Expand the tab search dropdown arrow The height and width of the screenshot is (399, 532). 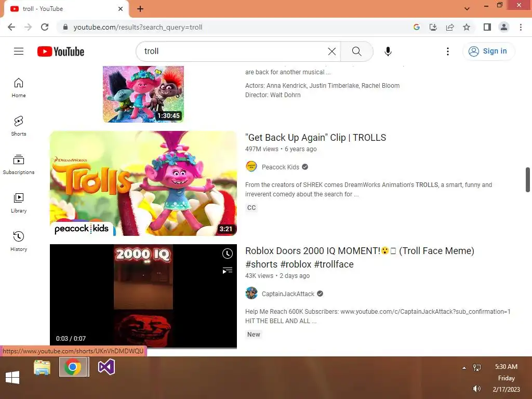pyautogui.click(x=467, y=9)
